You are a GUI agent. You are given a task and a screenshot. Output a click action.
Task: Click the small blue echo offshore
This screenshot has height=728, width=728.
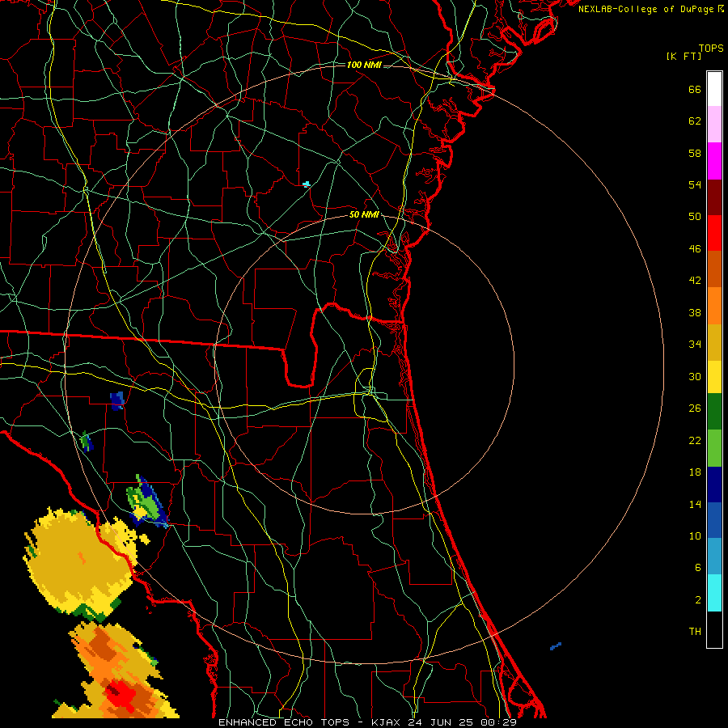556,646
